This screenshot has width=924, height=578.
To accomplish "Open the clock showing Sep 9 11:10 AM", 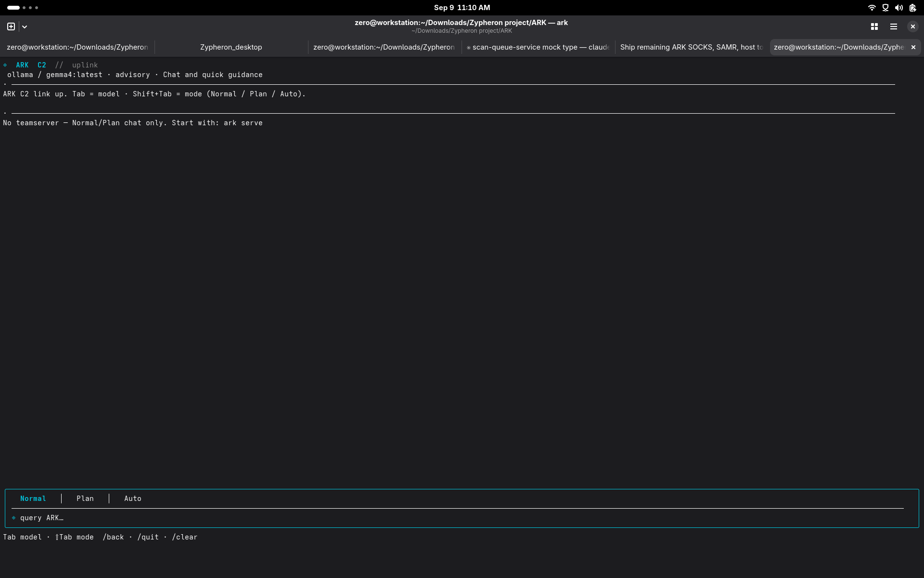I will pyautogui.click(x=462, y=8).
